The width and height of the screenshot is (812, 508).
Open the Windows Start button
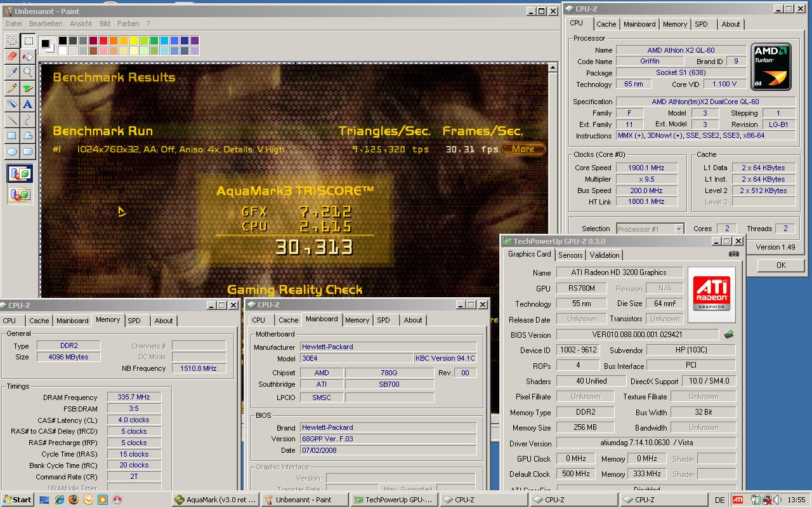(18, 500)
